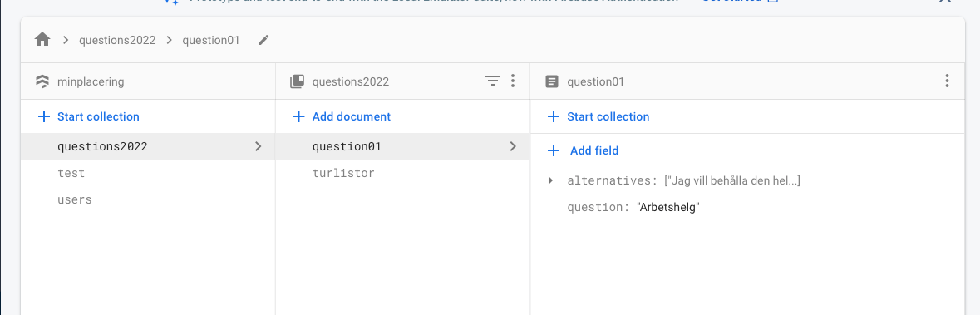
Task: Expand the alternatives array field
Action: [550, 180]
